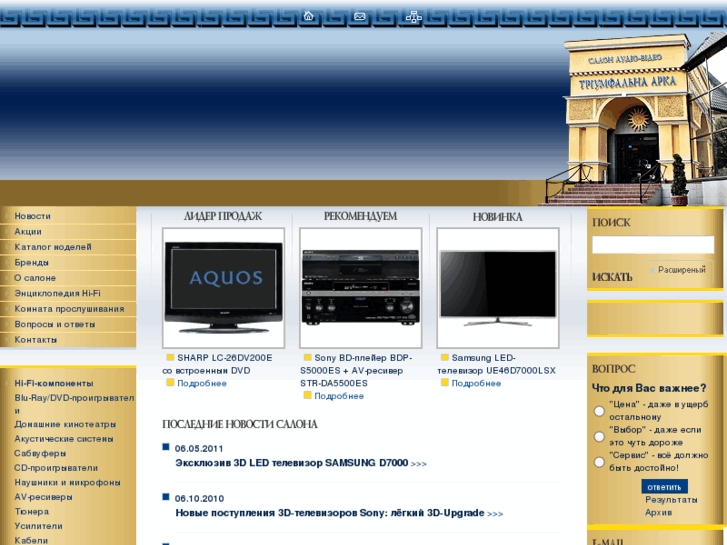Click Samsung LED-телевизор UE46D7000LSX title

pos(496,364)
